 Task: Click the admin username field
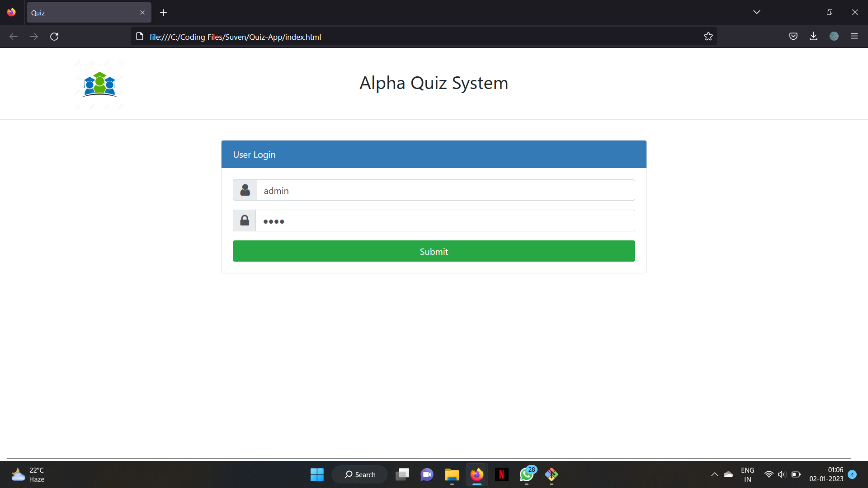click(445, 190)
